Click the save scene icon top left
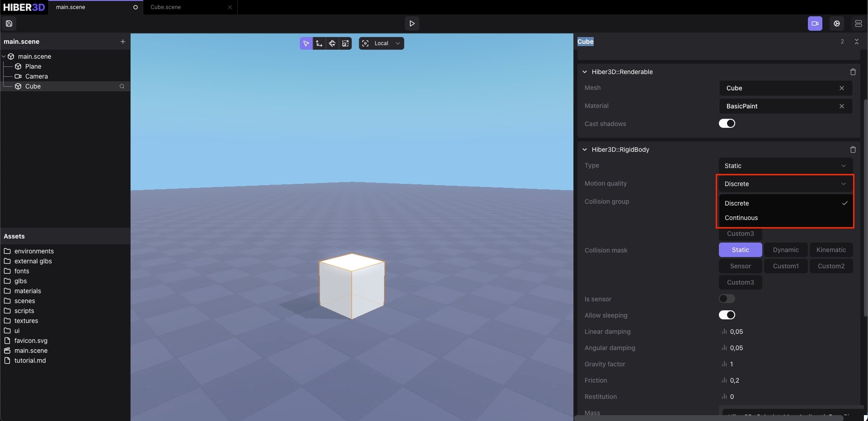The width and height of the screenshot is (868, 421). click(9, 23)
